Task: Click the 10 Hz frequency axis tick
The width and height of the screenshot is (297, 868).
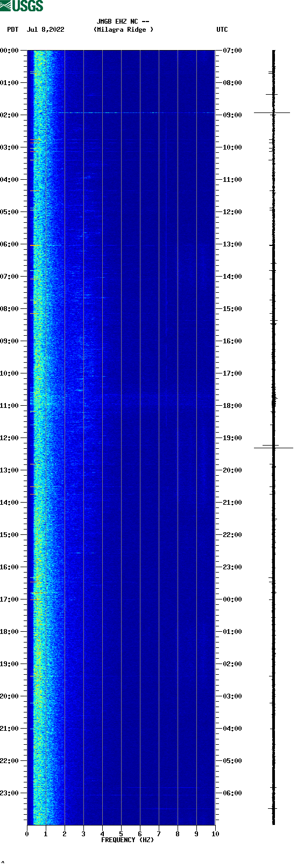Action: pyautogui.click(x=215, y=834)
